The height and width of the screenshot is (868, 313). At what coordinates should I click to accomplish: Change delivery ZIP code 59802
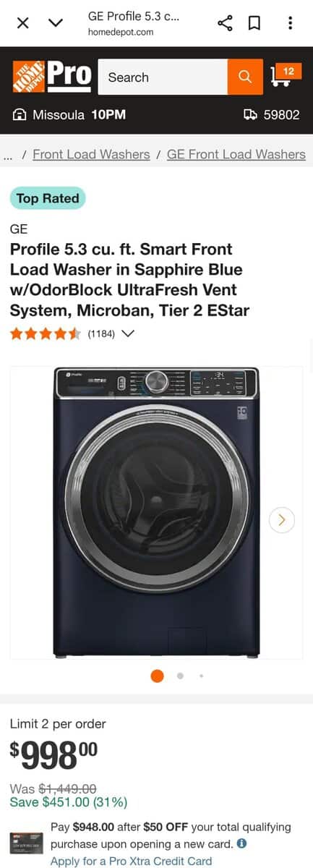click(x=272, y=114)
